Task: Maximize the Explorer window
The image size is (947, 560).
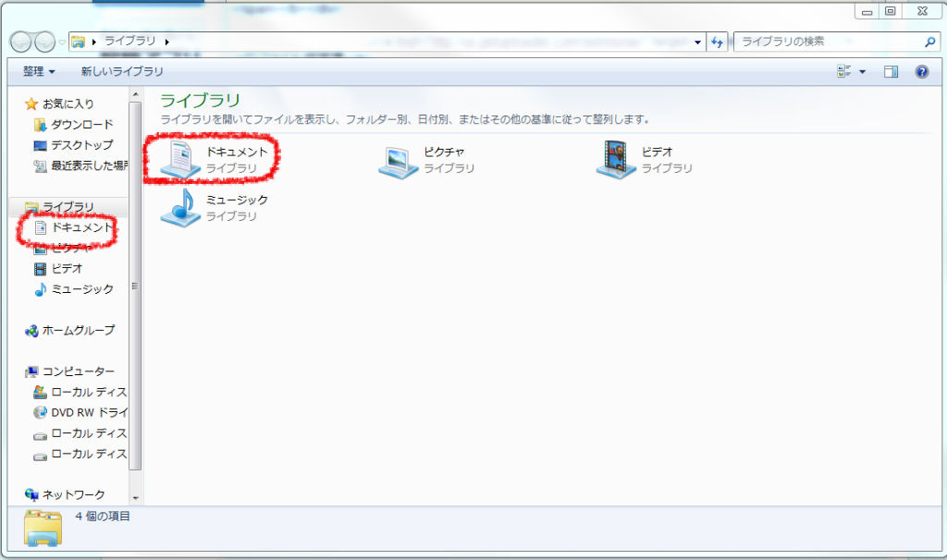Action: (891, 11)
